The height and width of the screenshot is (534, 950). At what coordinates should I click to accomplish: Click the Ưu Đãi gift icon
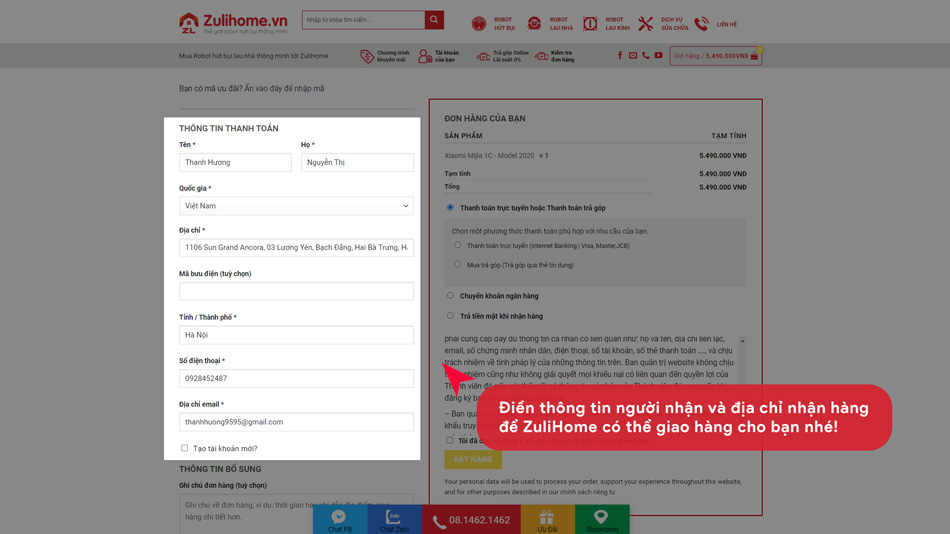click(x=547, y=519)
